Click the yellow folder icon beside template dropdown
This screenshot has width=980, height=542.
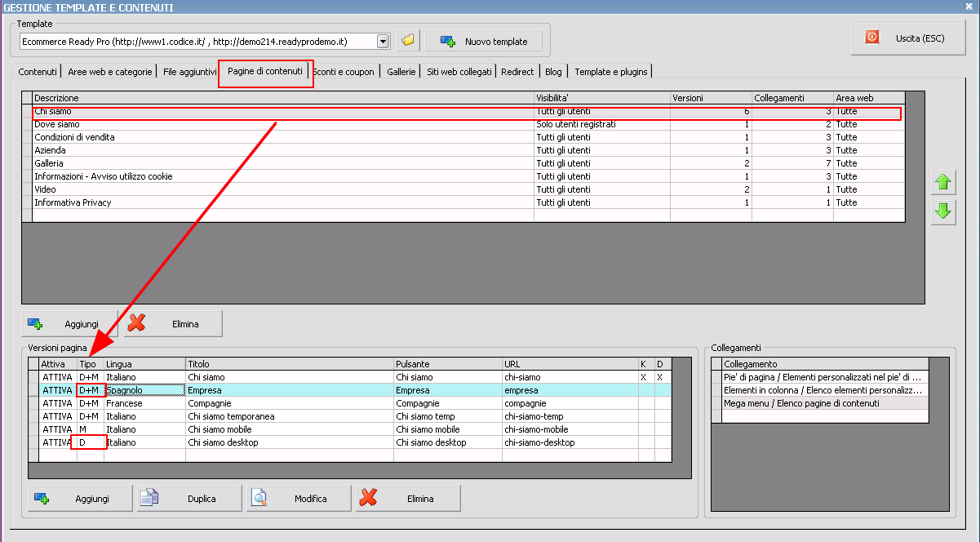tap(408, 40)
